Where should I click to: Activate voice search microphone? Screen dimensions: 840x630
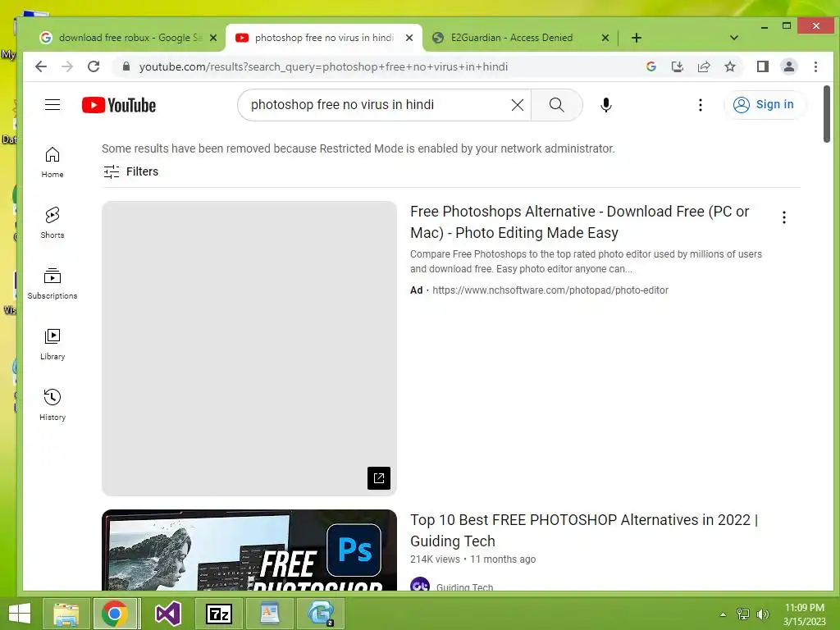[x=606, y=105]
